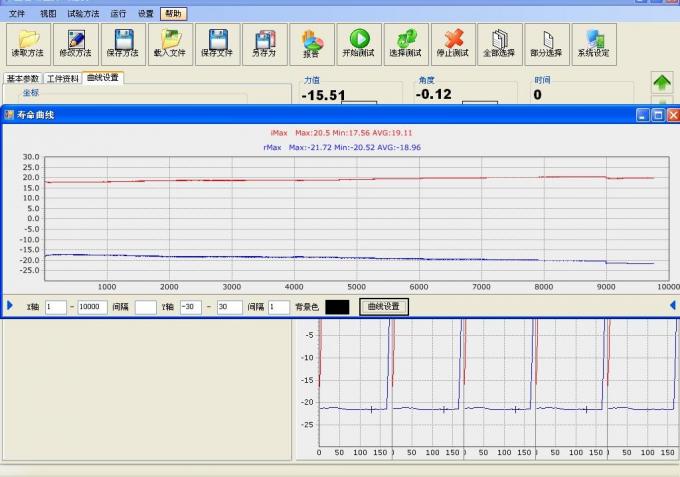Click the green up arrow button
The image size is (680, 477).
click(662, 82)
